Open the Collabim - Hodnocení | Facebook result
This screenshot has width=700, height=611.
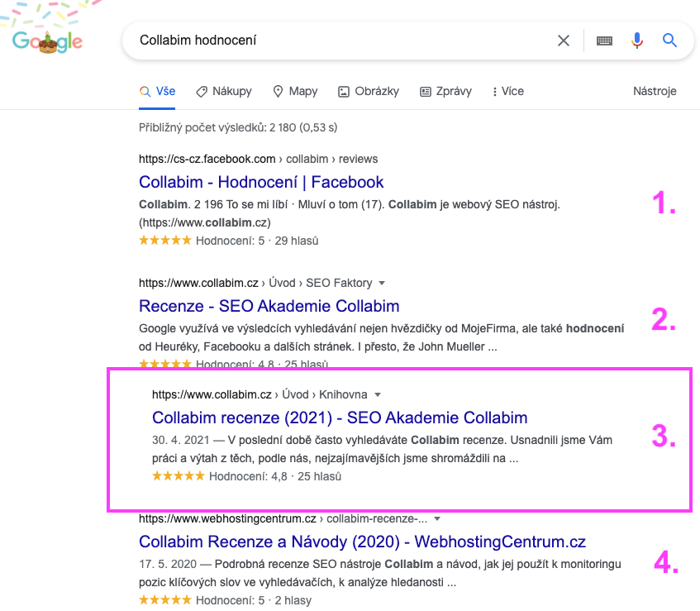pos(261,182)
